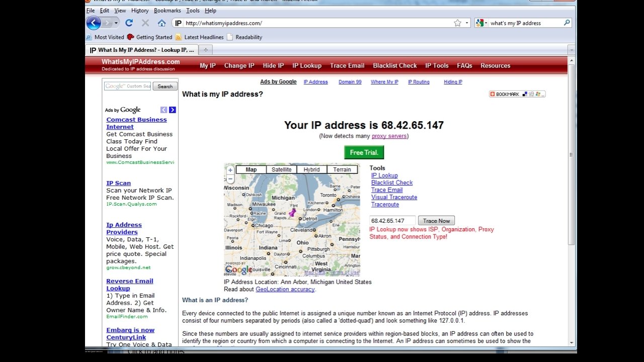Open the Comcast Business Internet ad
This screenshot has width=644, height=362.
click(x=136, y=123)
